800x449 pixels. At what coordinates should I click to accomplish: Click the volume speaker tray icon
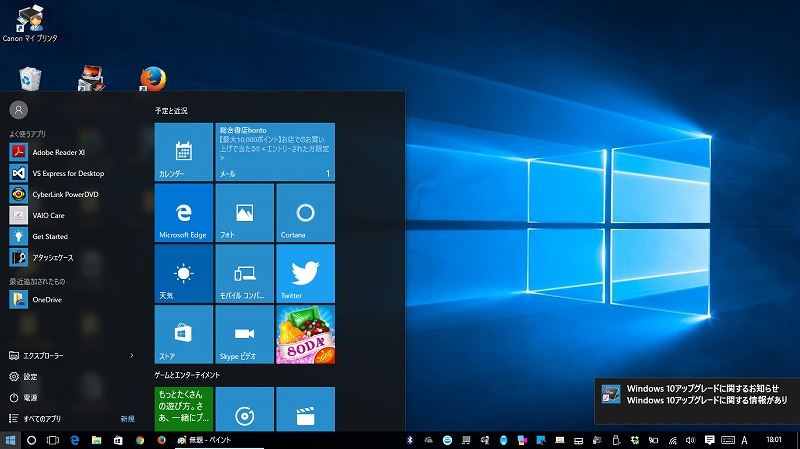tap(690, 440)
